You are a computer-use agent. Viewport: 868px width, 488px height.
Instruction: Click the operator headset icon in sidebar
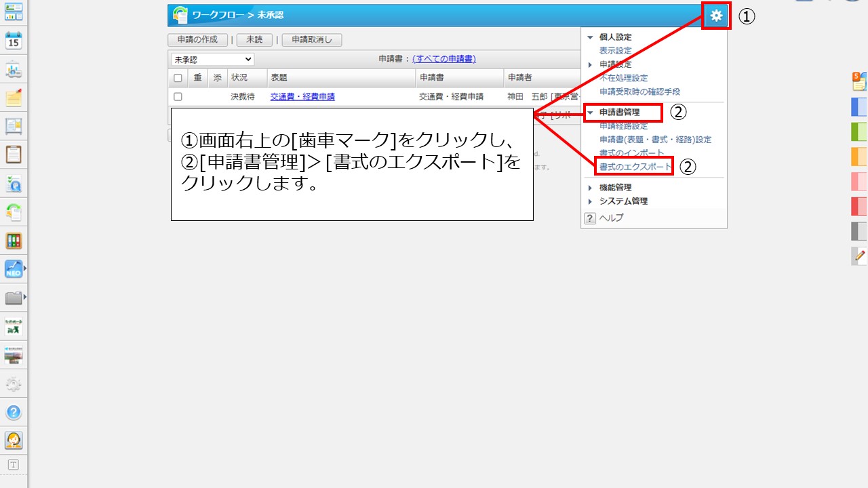click(14, 440)
